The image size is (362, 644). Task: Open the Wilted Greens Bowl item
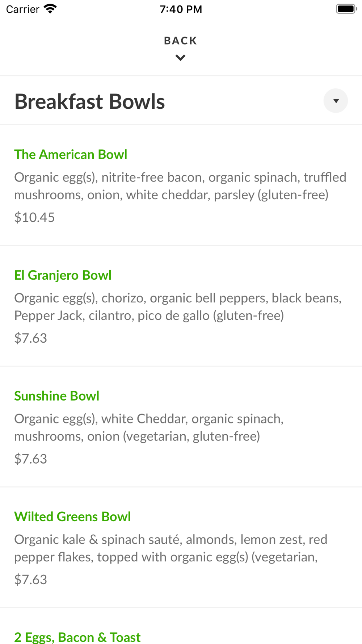pos(72,517)
